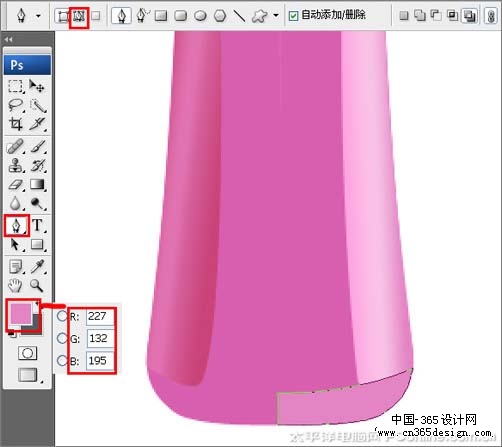Select the Move tool
The height and width of the screenshot is (447, 502).
37,86
